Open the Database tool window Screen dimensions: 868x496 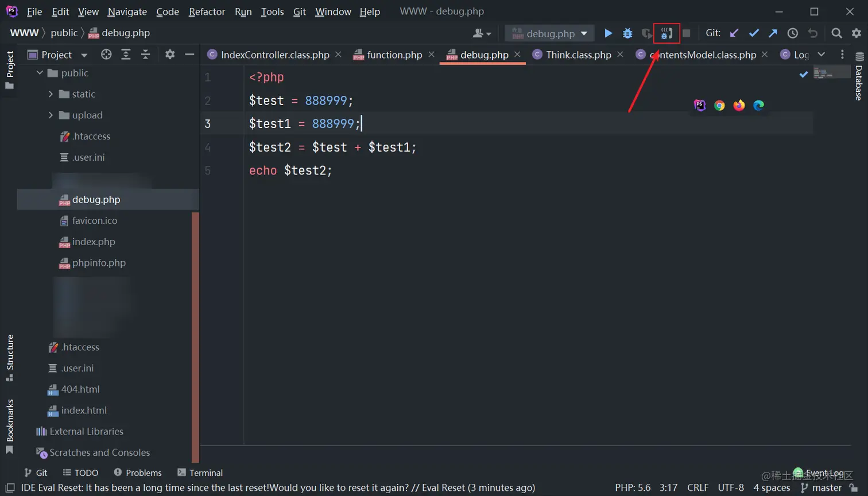point(859,76)
